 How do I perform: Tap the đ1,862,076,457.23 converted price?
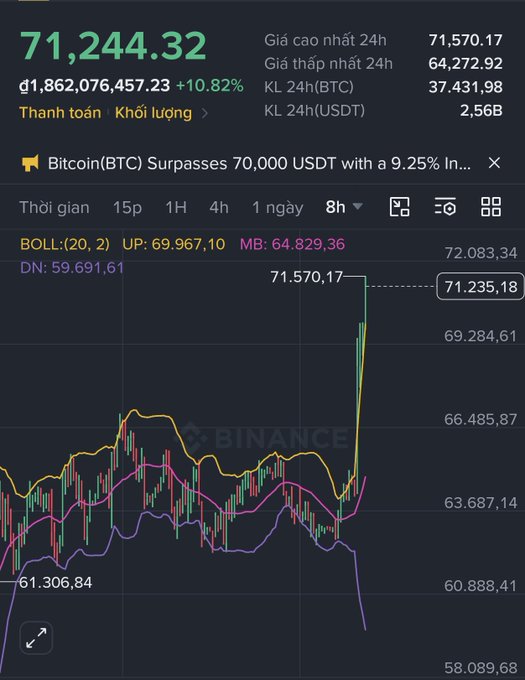pos(95,85)
